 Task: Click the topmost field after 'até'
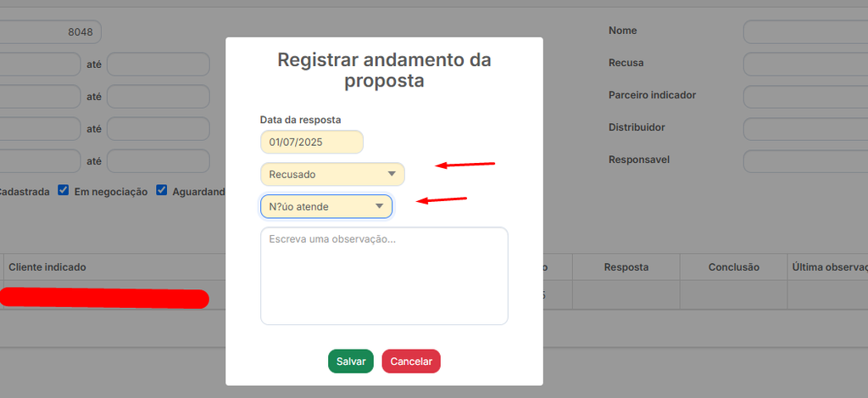158,64
